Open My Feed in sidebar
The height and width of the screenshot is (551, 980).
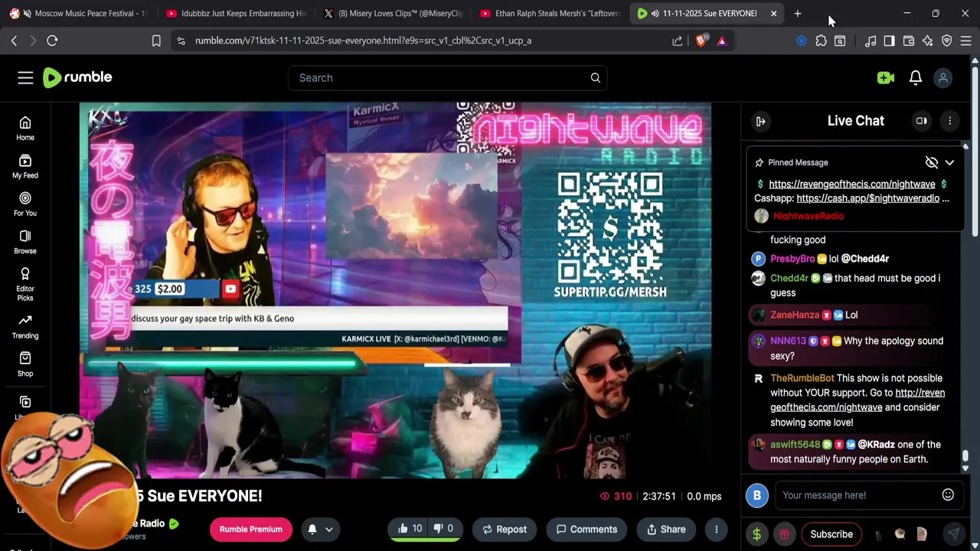pos(25,166)
